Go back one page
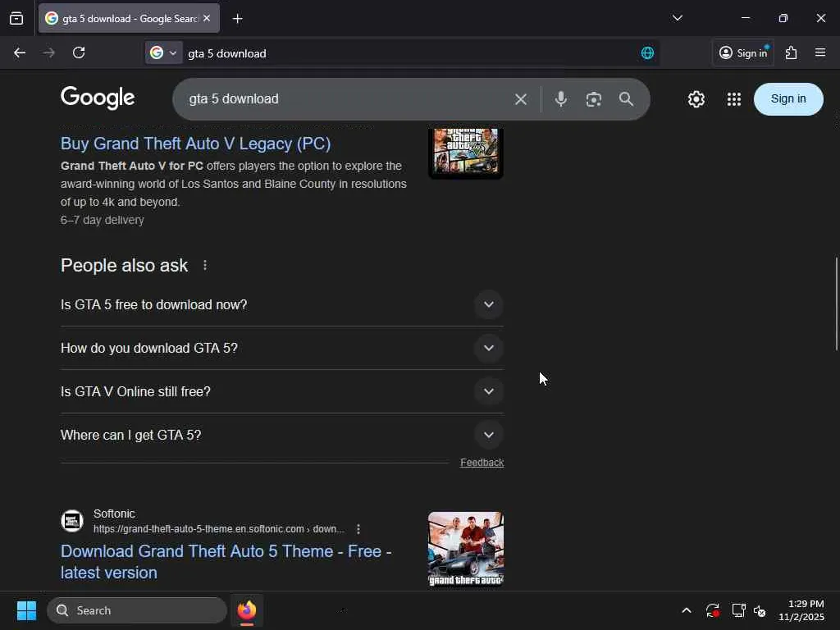The width and height of the screenshot is (840, 630). click(20, 53)
